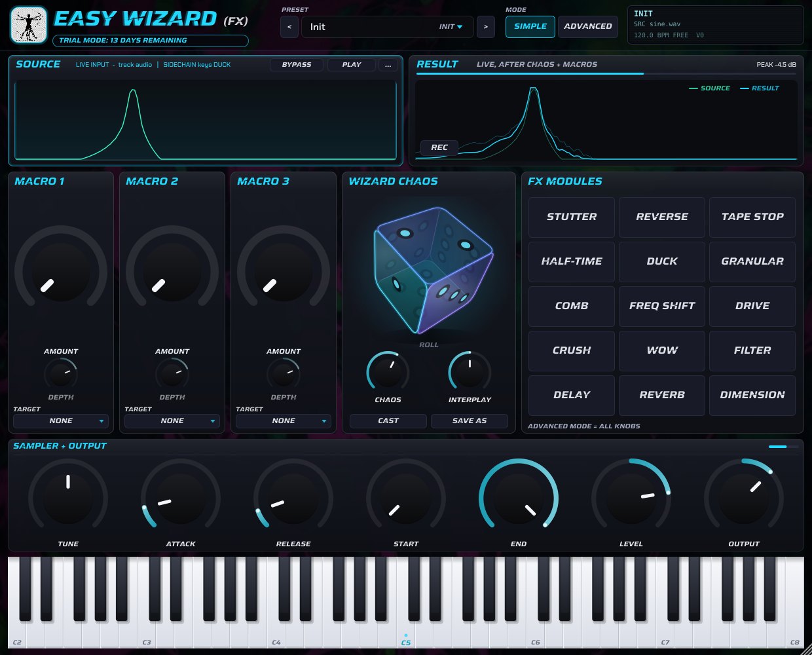
Task: Open Macro 1 target dropdown
Action: click(61, 421)
